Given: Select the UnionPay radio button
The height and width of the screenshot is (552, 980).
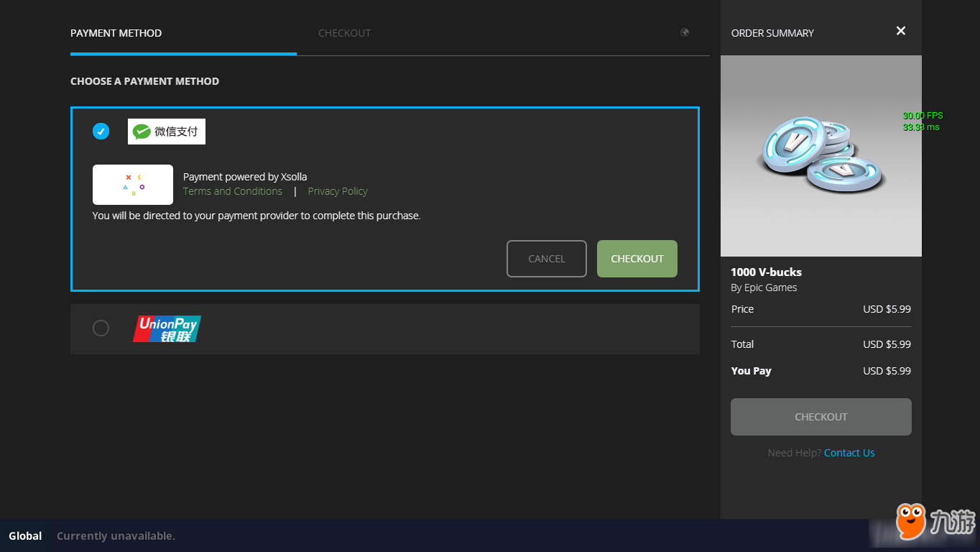Looking at the screenshot, I should click(101, 328).
